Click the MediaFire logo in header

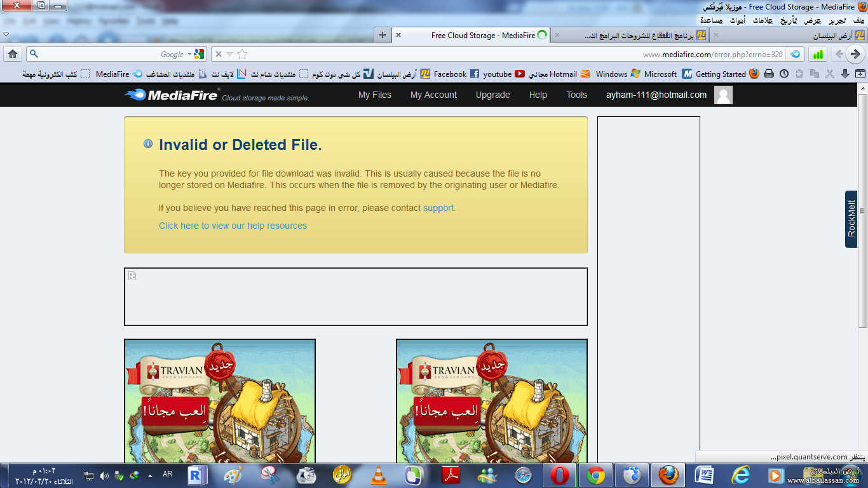(x=172, y=95)
